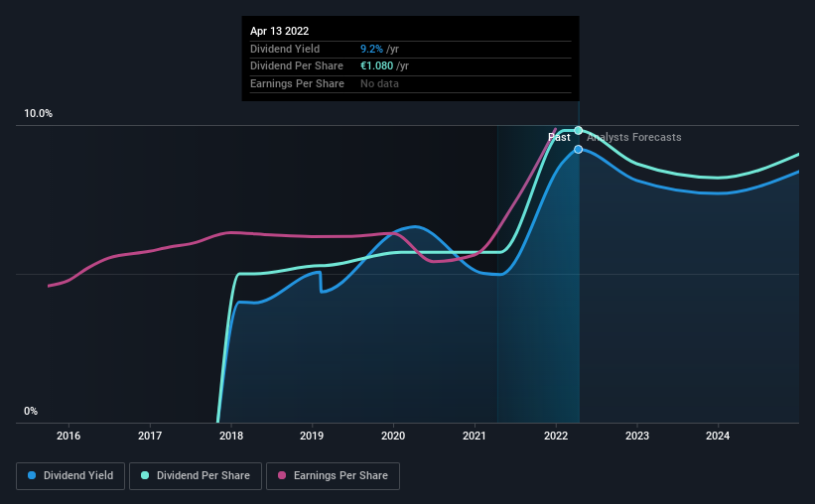Toggle the Dividend Per Share legend button

click(x=196, y=476)
